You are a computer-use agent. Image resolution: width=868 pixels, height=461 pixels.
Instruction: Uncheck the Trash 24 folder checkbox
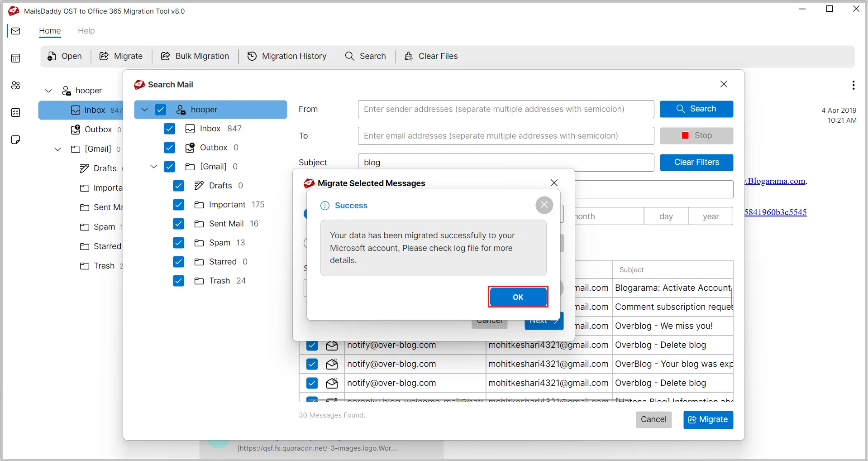pyautogui.click(x=179, y=281)
